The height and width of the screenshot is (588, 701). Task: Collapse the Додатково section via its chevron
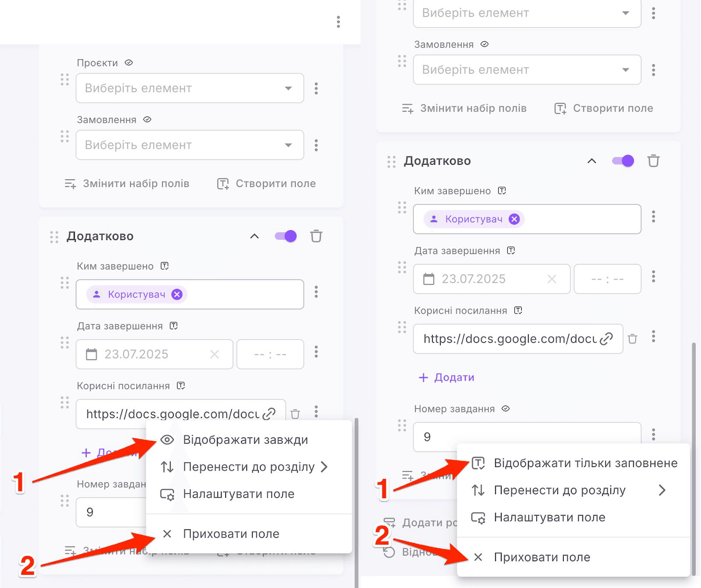[x=254, y=236]
